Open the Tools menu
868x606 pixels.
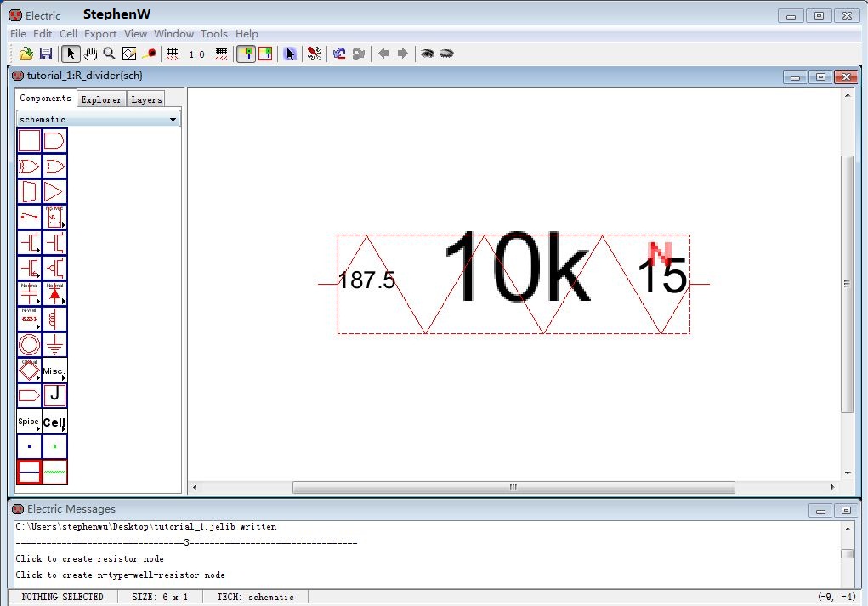click(x=213, y=34)
